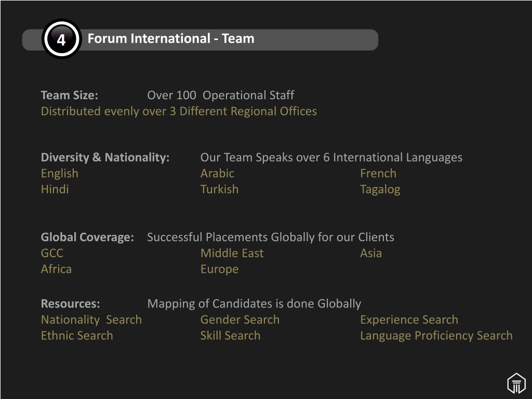
Task: Click 'Experience Search' text
Action: [409, 320]
